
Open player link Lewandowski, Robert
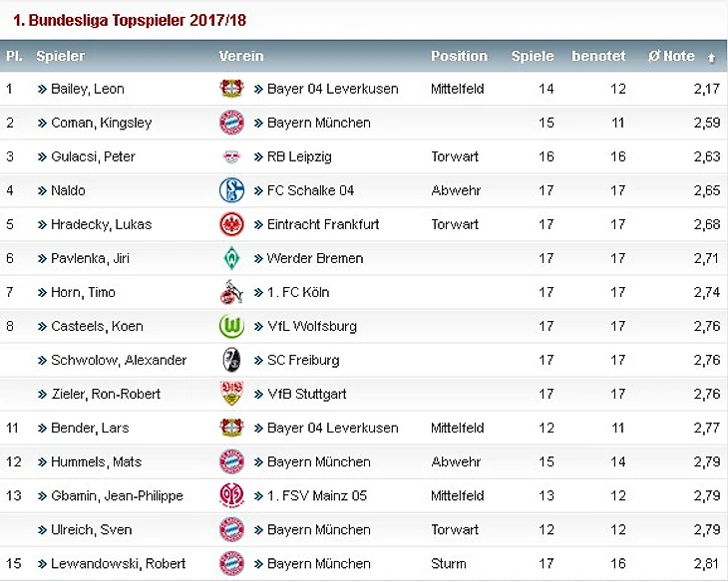[119, 563]
